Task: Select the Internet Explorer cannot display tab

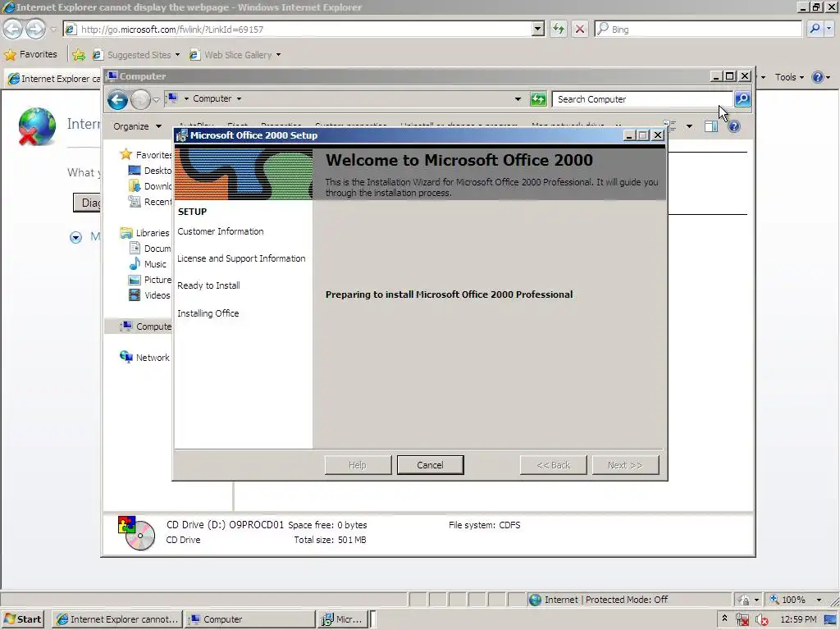Action: [x=53, y=79]
